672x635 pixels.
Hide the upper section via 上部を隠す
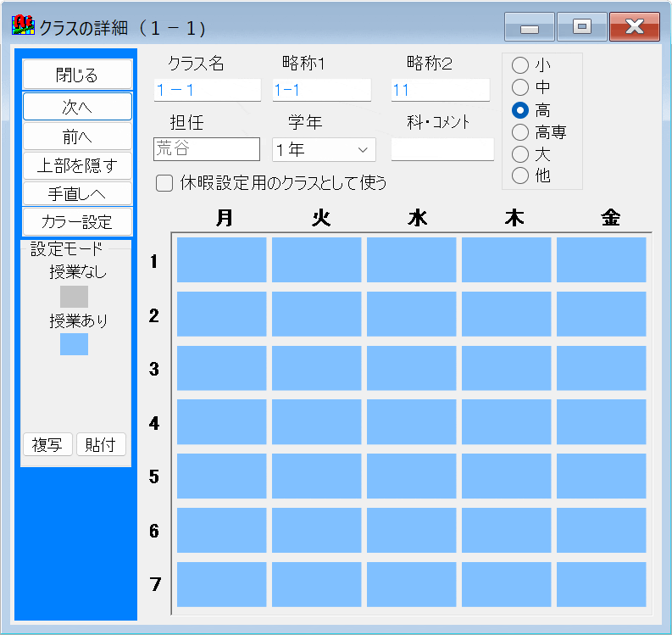77,165
